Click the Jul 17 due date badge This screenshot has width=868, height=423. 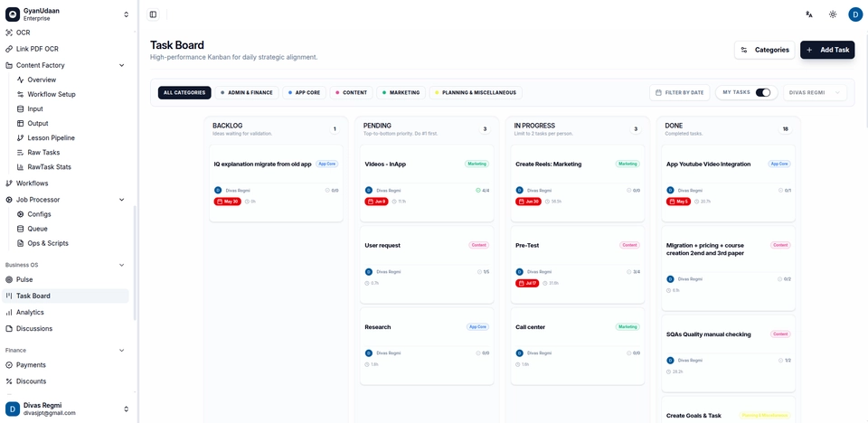click(527, 283)
